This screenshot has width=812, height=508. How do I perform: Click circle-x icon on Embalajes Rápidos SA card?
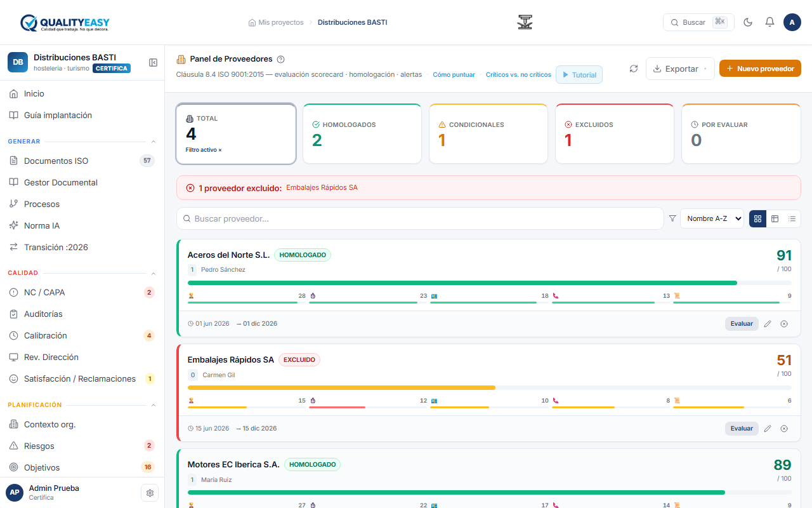point(784,429)
